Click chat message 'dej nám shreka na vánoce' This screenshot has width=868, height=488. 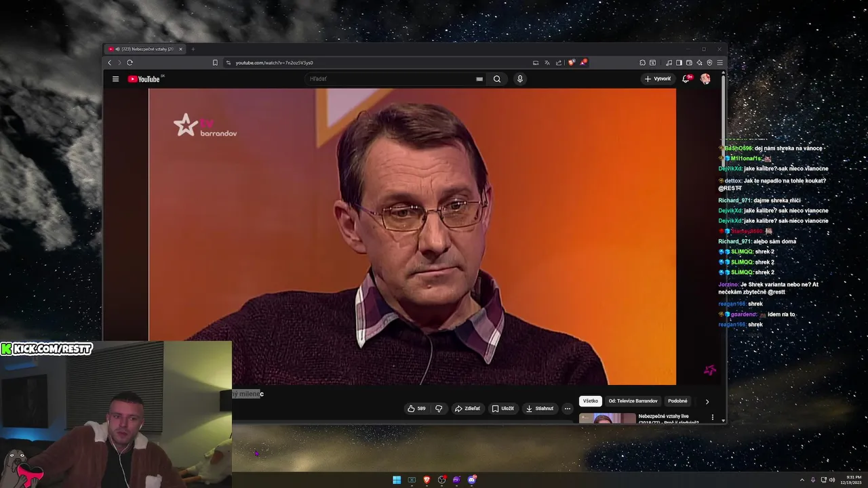(x=788, y=148)
